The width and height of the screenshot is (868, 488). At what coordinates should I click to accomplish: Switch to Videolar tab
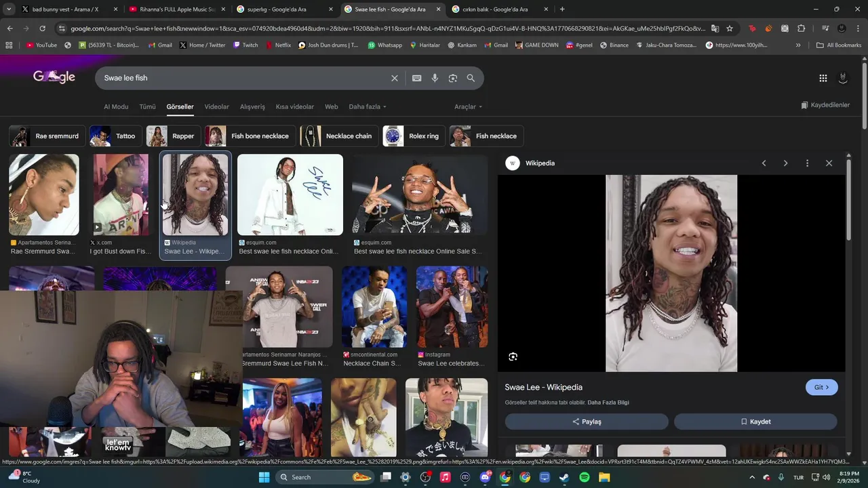click(x=217, y=107)
